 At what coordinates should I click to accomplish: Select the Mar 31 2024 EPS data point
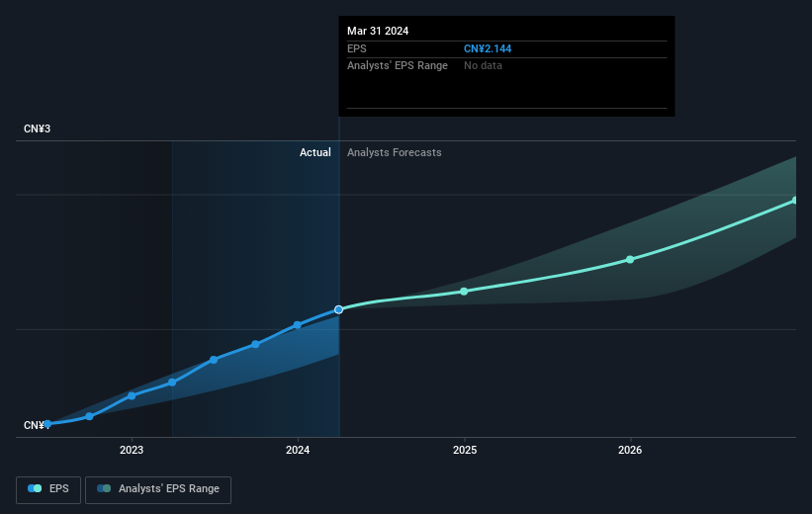[x=338, y=309]
